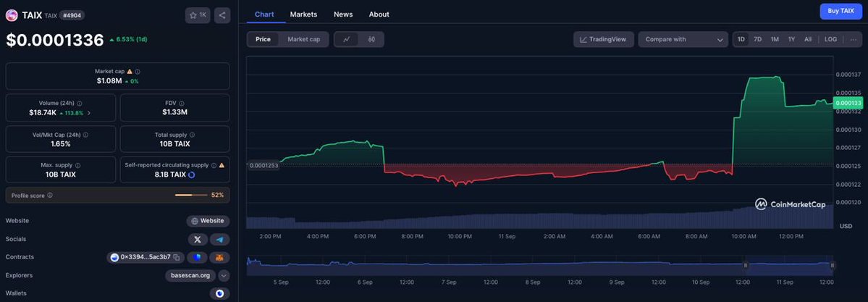
Task: Switch to line chart type icon
Action: tap(347, 39)
